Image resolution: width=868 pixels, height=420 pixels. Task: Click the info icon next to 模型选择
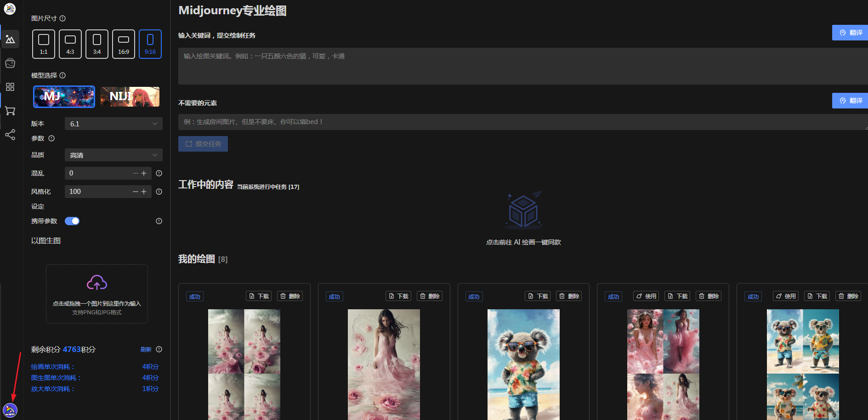click(x=62, y=75)
